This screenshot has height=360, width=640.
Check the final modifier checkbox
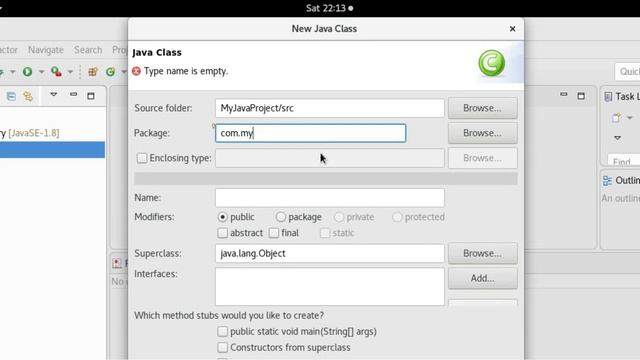coord(274,233)
